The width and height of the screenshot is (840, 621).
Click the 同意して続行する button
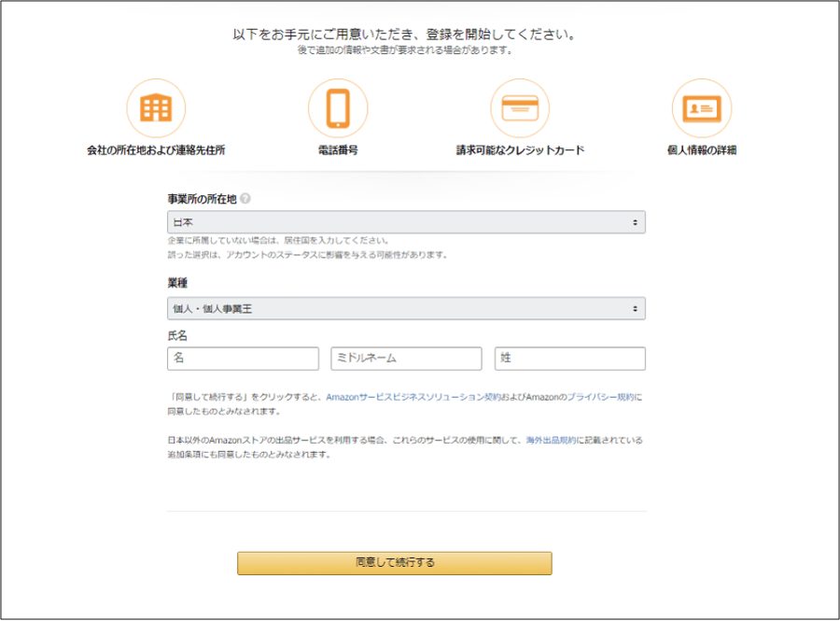click(x=395, y=563)
